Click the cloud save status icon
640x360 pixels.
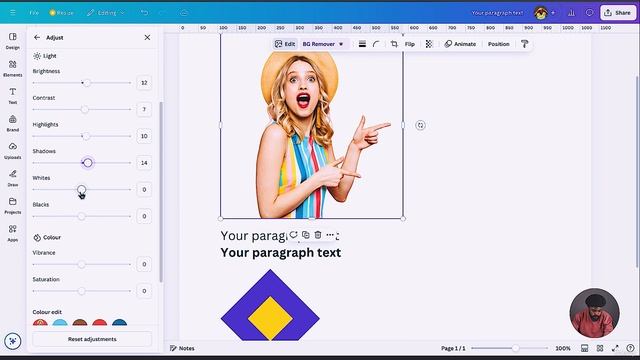[x=184, y=13]
